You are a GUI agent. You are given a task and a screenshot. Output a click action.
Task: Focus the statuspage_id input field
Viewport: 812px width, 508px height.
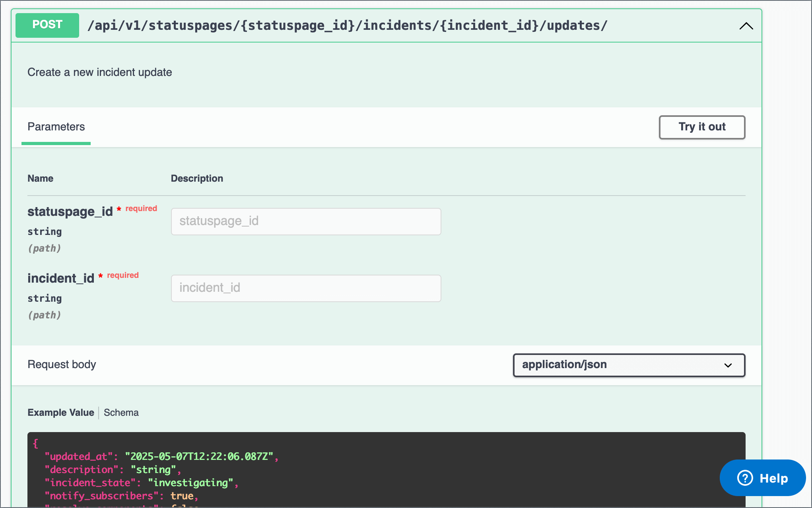click(306, 221)
